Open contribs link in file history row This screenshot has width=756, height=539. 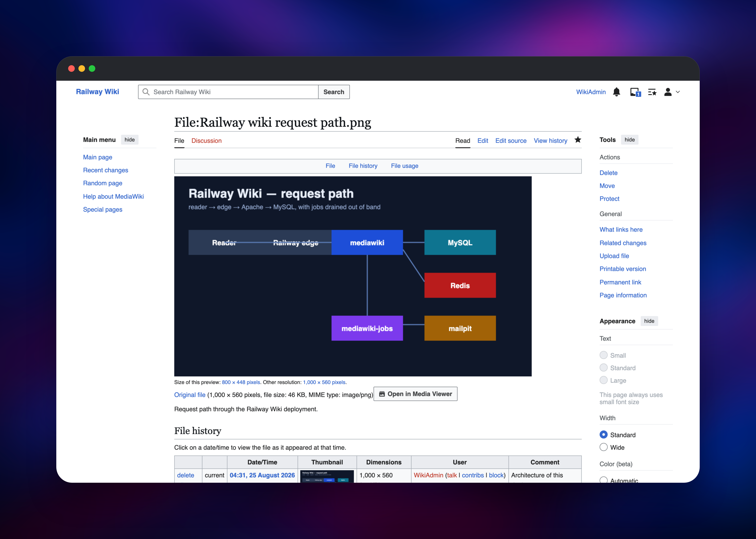pos(473,475)
